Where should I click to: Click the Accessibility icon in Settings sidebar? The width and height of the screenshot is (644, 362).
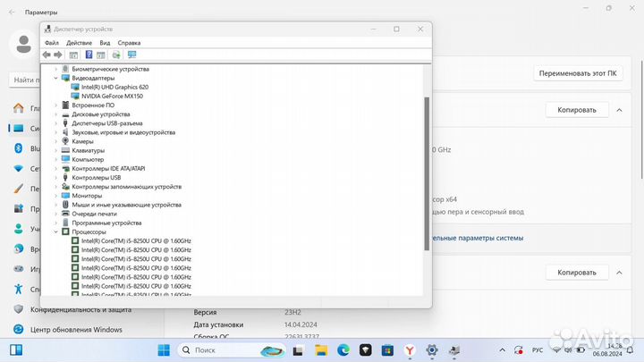[19, 289]
